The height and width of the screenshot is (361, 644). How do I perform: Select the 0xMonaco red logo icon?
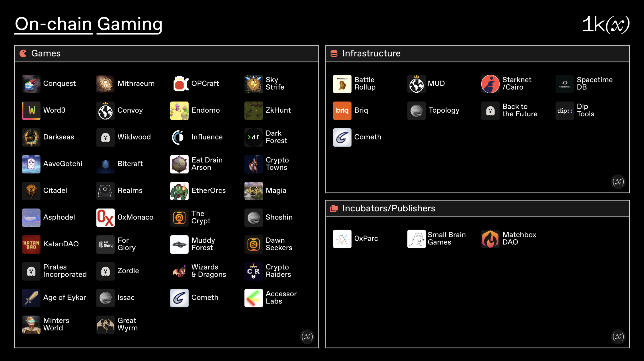point(105,218)
